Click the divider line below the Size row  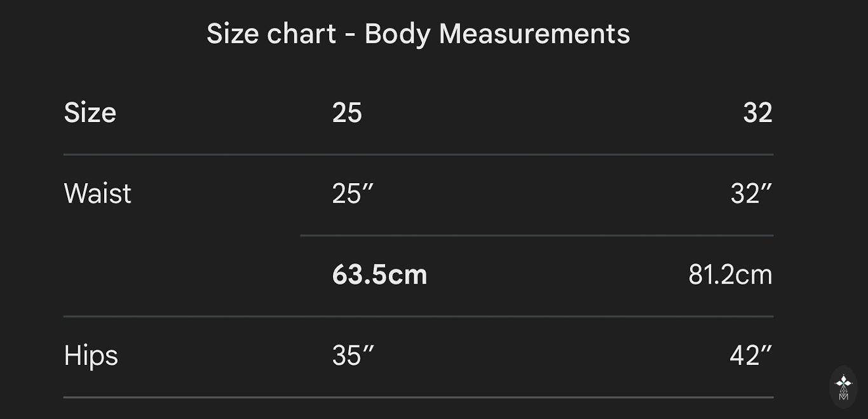tap(418, 155)
